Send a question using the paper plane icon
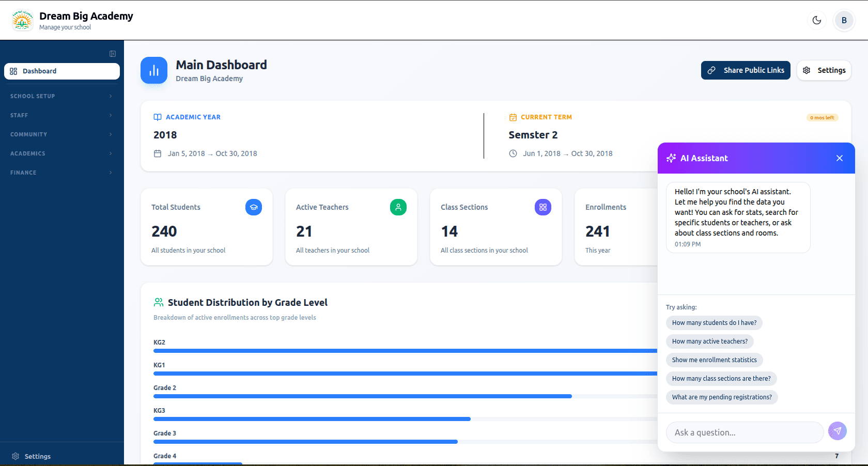 (838, 431)
